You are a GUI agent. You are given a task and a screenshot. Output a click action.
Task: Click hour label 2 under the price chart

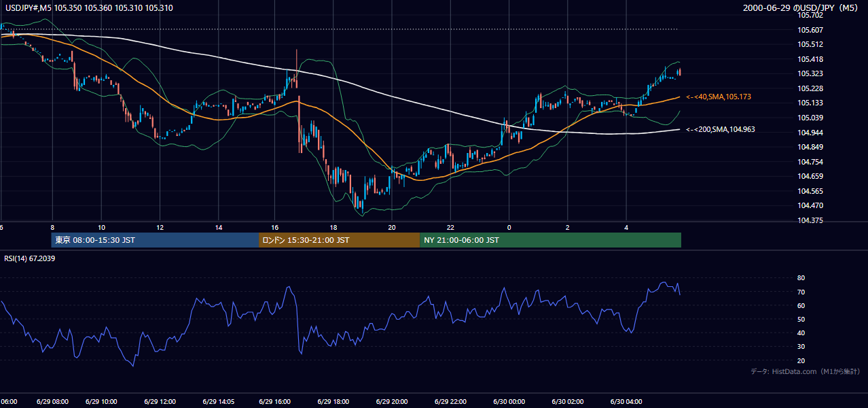pos(567,227)
